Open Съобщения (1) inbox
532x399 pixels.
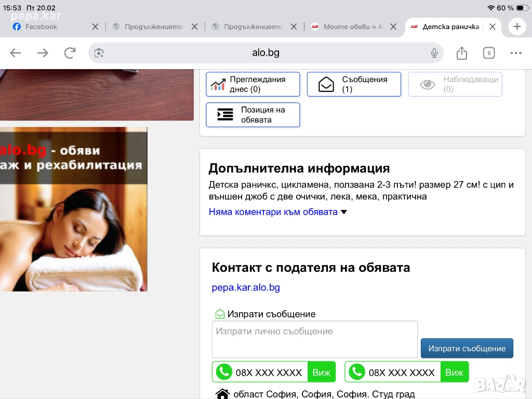click(354, 84)
